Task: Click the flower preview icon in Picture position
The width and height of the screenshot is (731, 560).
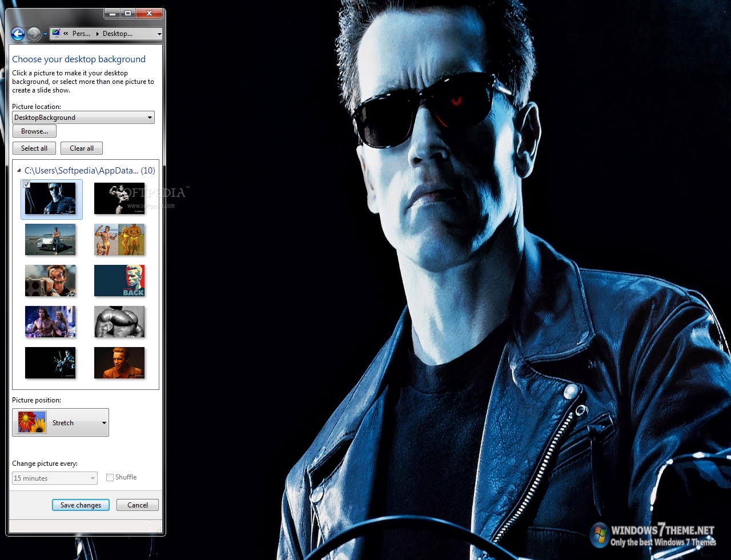Action: [x=32, y=422]
